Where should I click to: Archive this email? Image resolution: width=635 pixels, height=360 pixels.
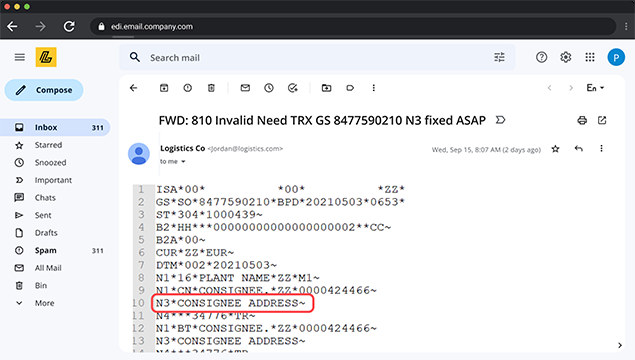164,88
